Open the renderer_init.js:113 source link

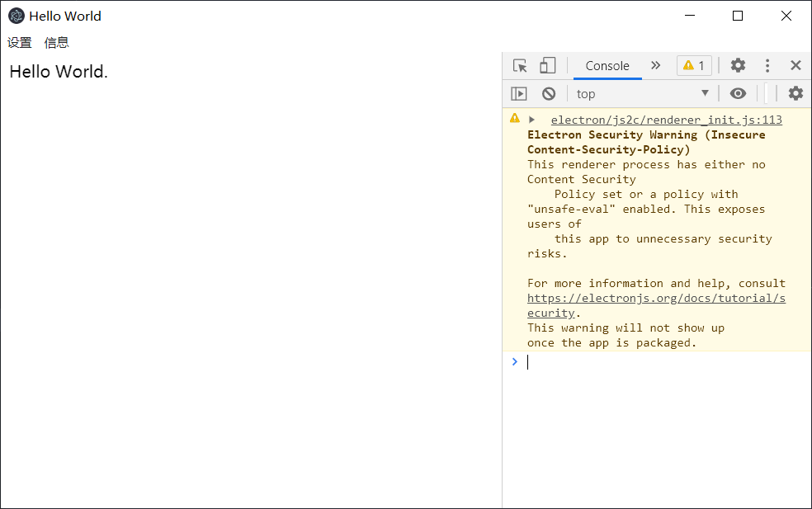coord(667,120)
